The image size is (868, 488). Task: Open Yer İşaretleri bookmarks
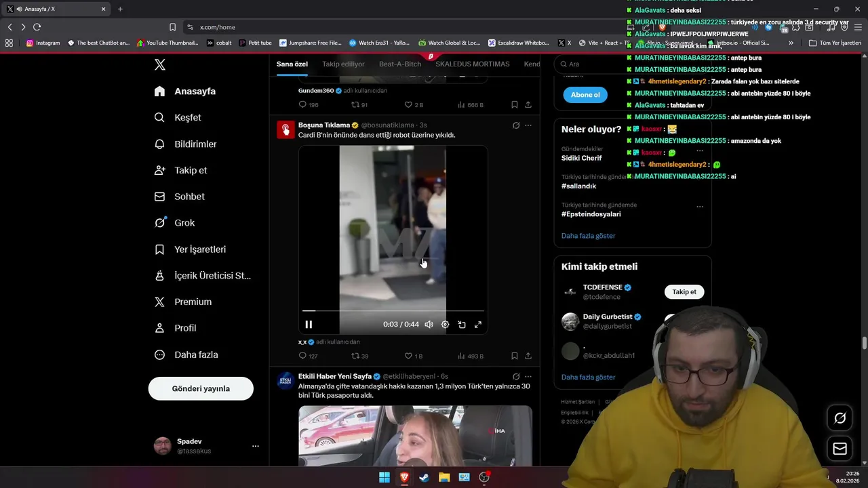pyautogui.click(x=190, y=249)
